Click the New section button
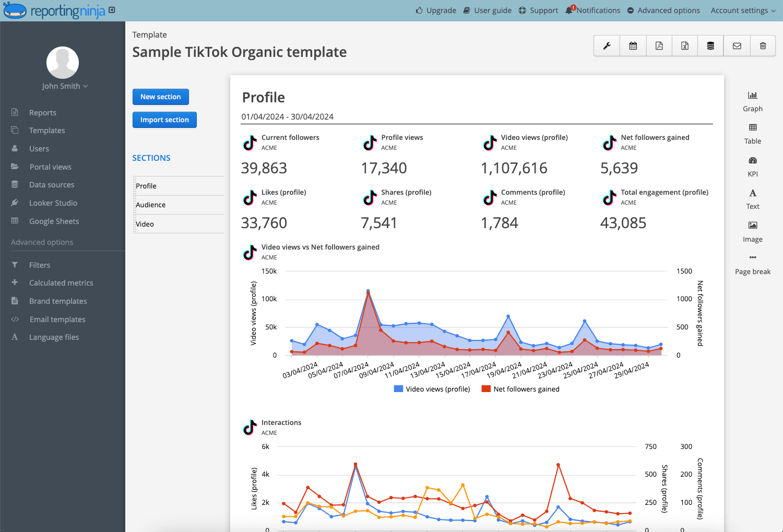 [x=161, y=97]
